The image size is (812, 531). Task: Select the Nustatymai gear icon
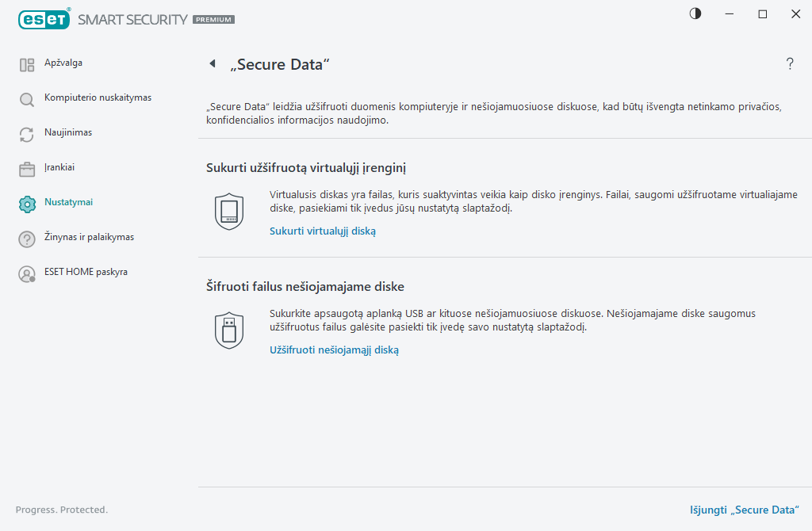tap(26, 202)
